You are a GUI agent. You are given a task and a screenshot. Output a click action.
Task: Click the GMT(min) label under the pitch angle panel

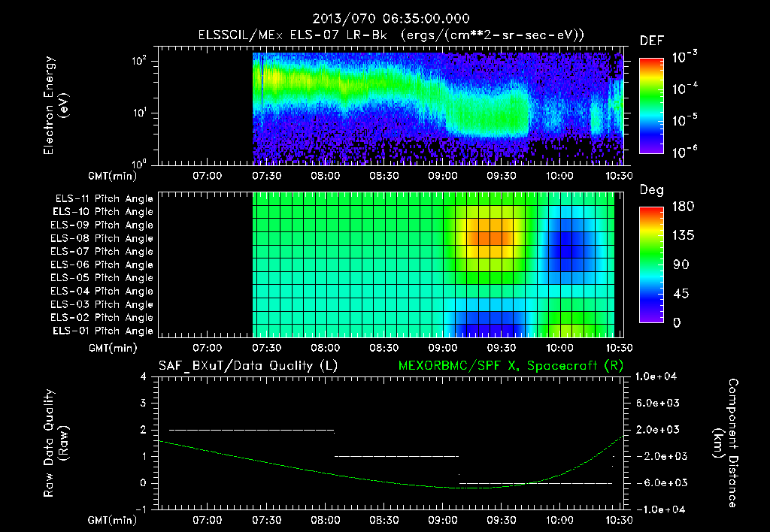(x=113, y=348)
